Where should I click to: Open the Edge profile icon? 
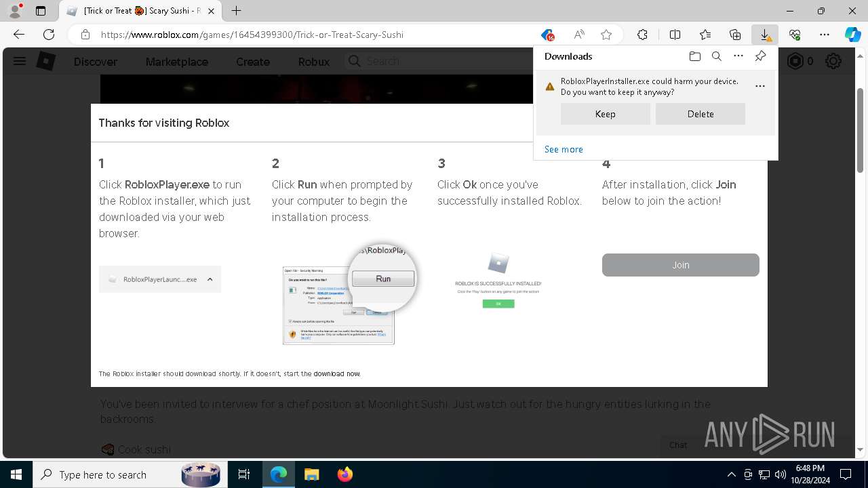15,11
